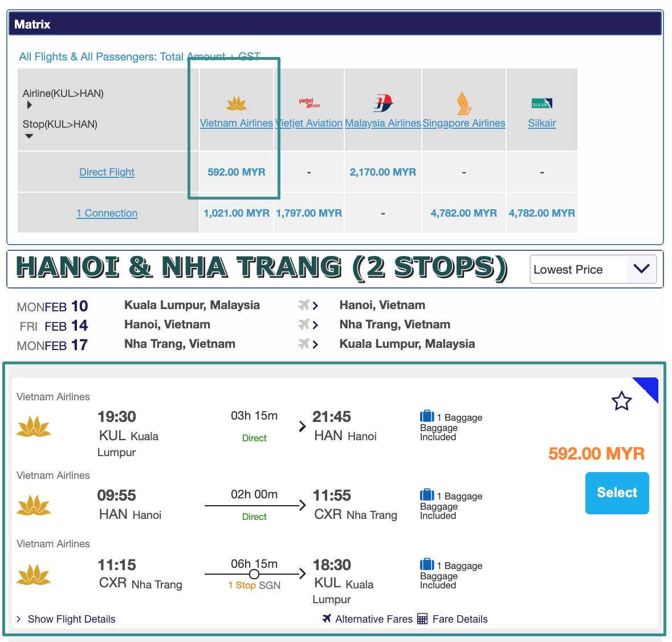
Task: Click the 1 Stop circle marker on CXR-KUL flight
Action: tap(254, 574)
